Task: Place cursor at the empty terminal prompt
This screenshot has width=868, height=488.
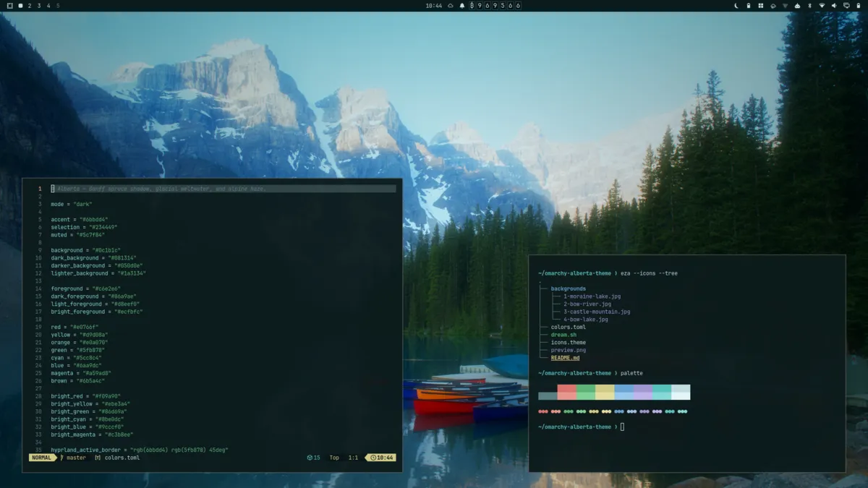Action: 622,427
